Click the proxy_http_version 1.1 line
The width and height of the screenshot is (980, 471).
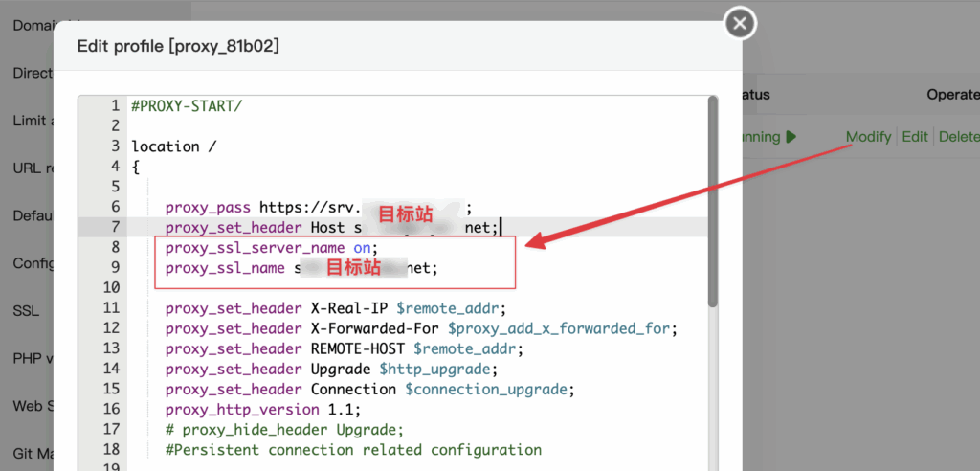click(x=263, y=410)
